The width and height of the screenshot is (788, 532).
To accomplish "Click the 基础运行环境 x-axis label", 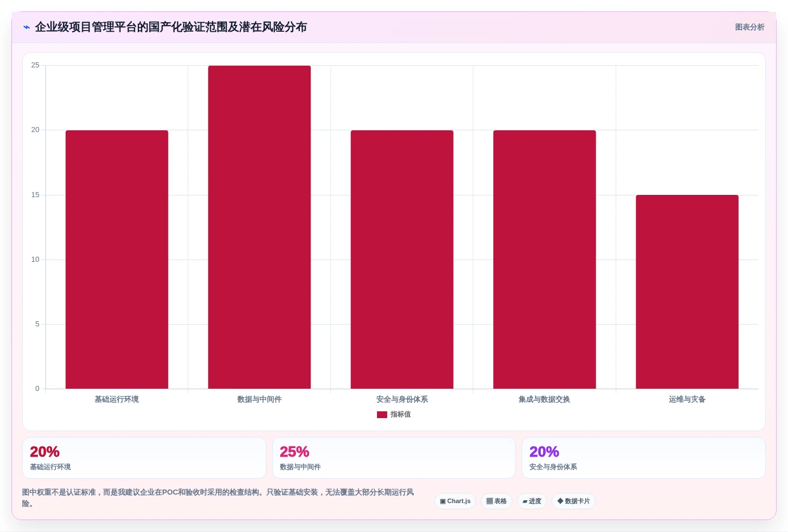I will click(117, 399).
